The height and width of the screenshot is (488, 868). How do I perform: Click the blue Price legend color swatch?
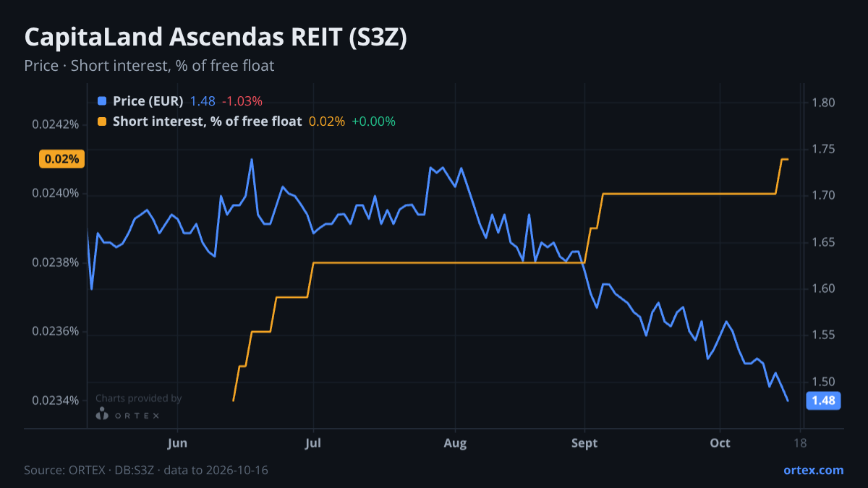102,101
